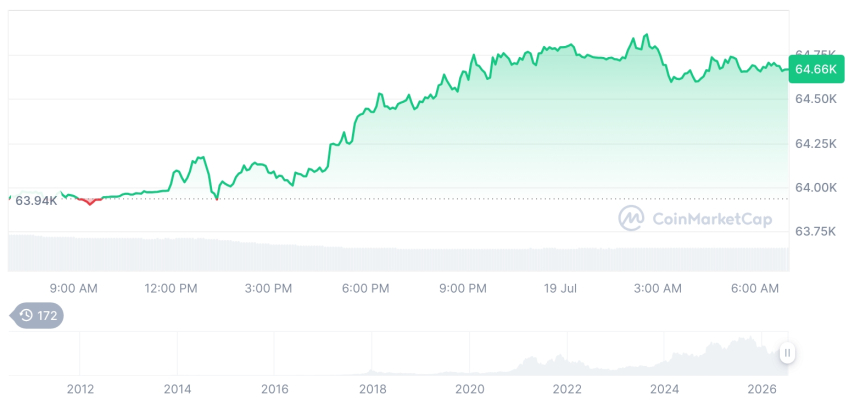Select year 2022 on overview timeline
The height and width of the screenshot is (401, 860).
pyautogui.click(x=567, y=389)
